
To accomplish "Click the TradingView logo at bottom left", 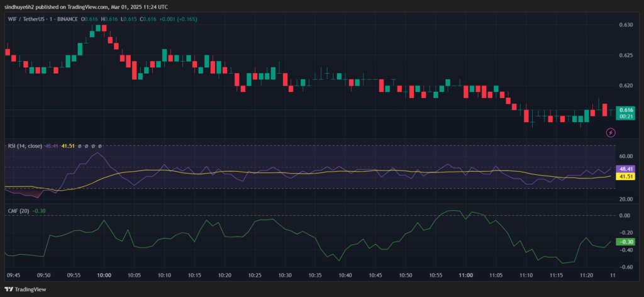I will point(25,289).
